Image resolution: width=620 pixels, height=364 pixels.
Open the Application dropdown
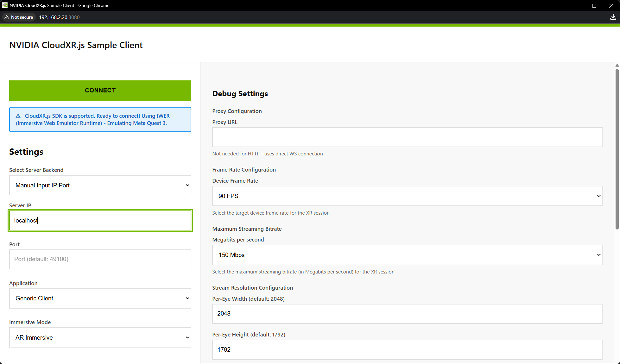[100, 298]
